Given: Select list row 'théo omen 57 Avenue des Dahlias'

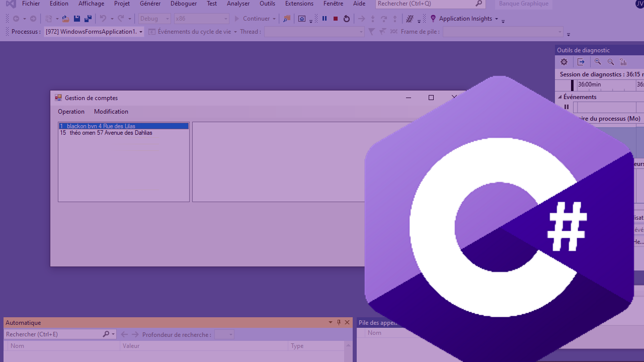Looking at the screenshot, I should pyautogui.click(x=124, y=133).
